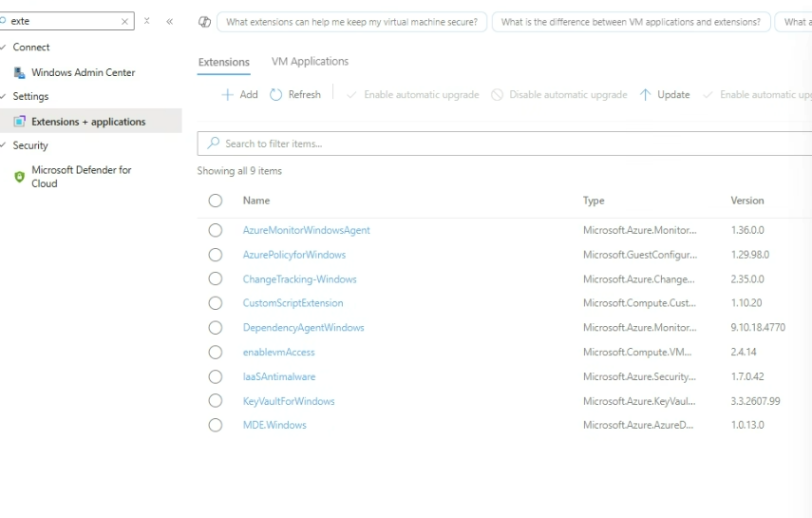Select the Extensions tab

click(x=223, y=63)
